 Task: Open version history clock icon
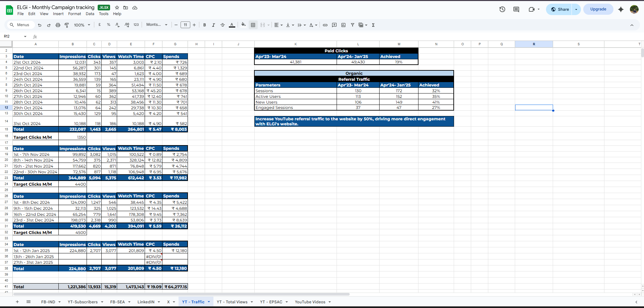click(502, 9)
